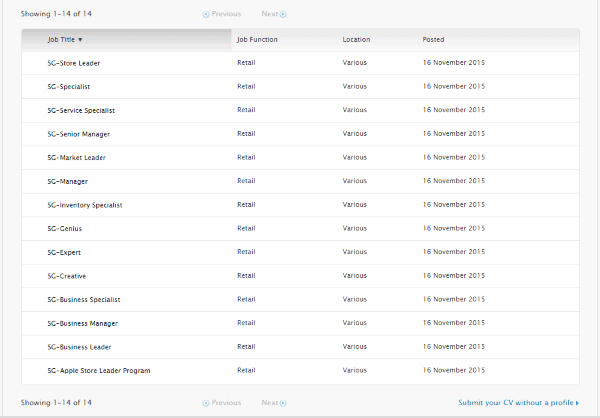Open the SG-Creative job listing
The height and width of the screenshot is (418, 600).
(x=67, y=276)
